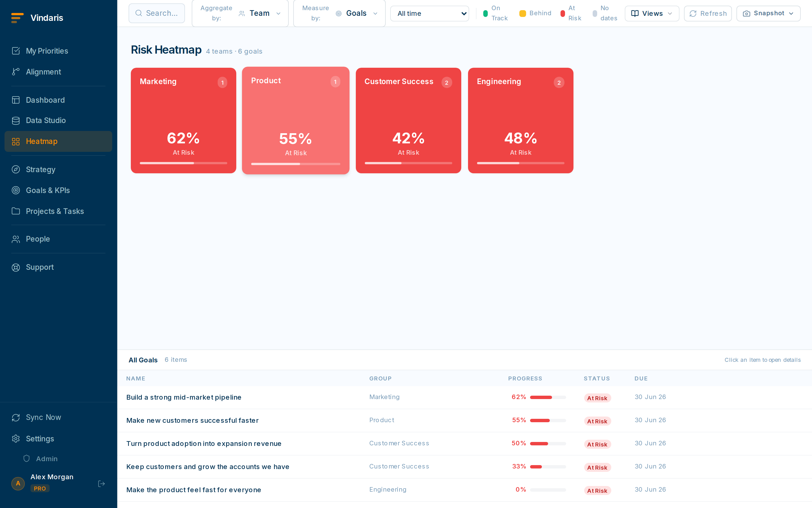Click the Sync Now arrows icon

(x=16, y=417)
